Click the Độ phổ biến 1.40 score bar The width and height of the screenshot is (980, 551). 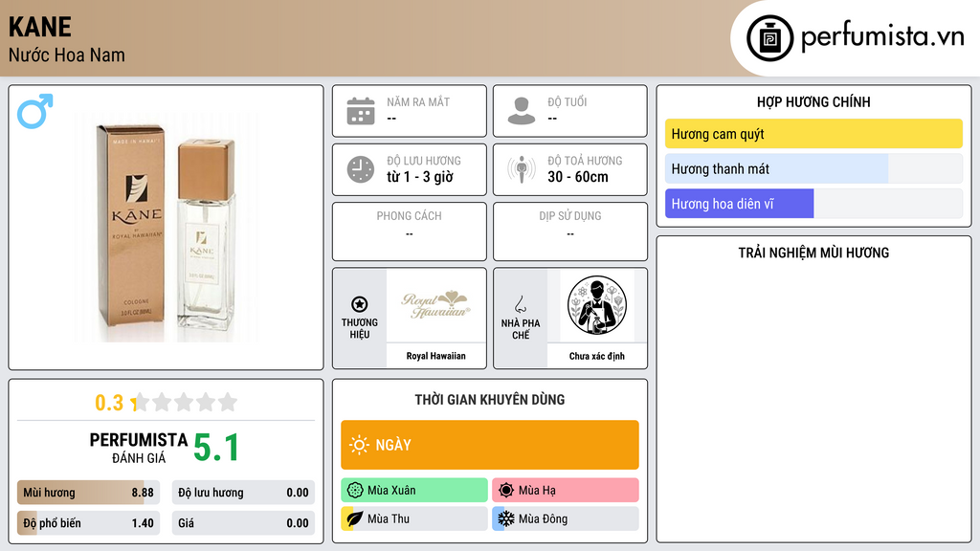(89, 523)
